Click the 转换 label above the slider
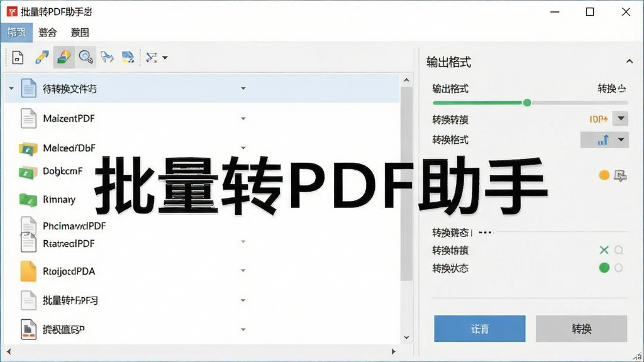Screen dimensions: 644x362 tap(611, 88)
